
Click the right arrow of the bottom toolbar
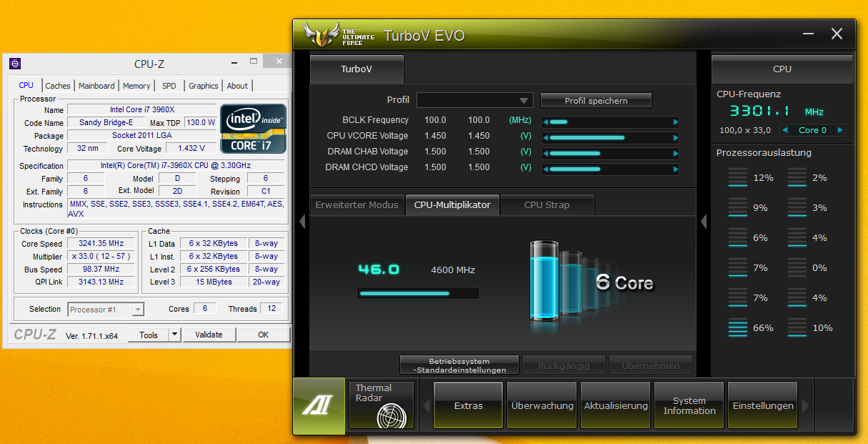807,406
